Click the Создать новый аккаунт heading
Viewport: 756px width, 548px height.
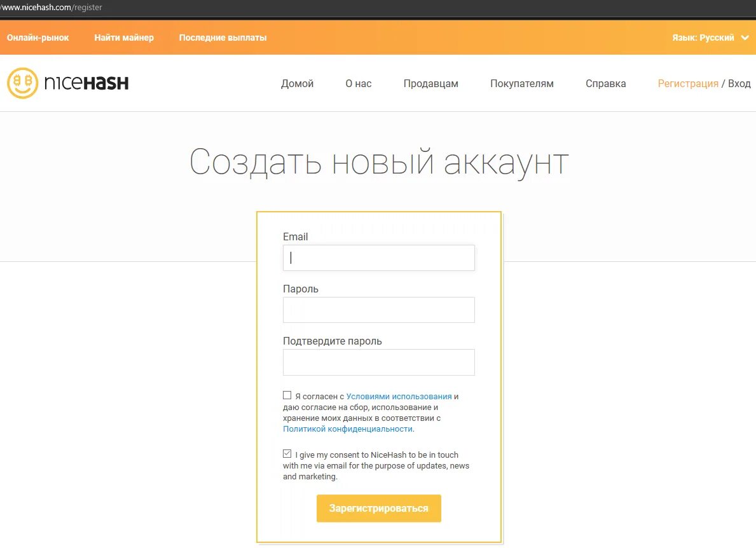(x=379, y=162)
